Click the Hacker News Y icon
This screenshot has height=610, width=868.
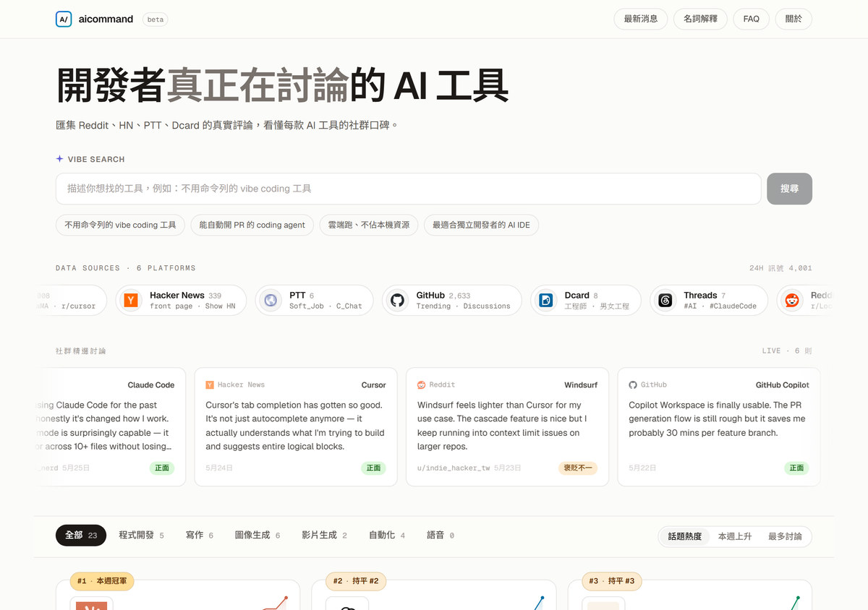point(131,300)
